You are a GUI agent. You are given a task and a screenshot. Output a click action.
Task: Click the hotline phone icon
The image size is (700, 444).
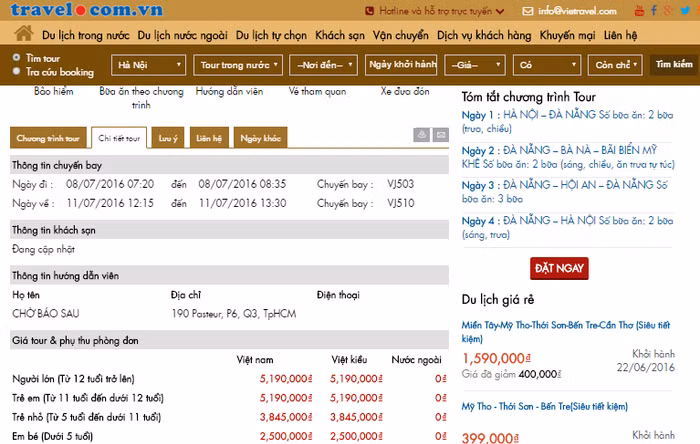(x=369, y=11)
